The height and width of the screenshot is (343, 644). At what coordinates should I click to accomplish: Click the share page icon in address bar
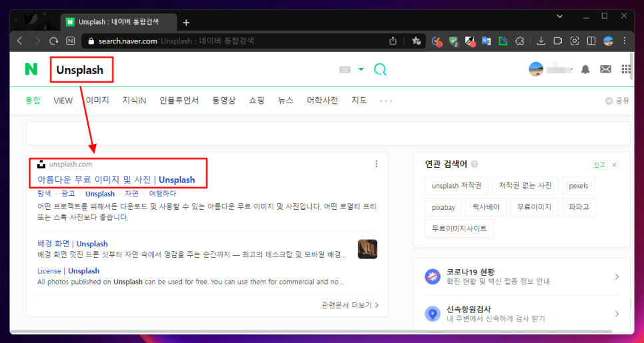click(x=393, y=41)
